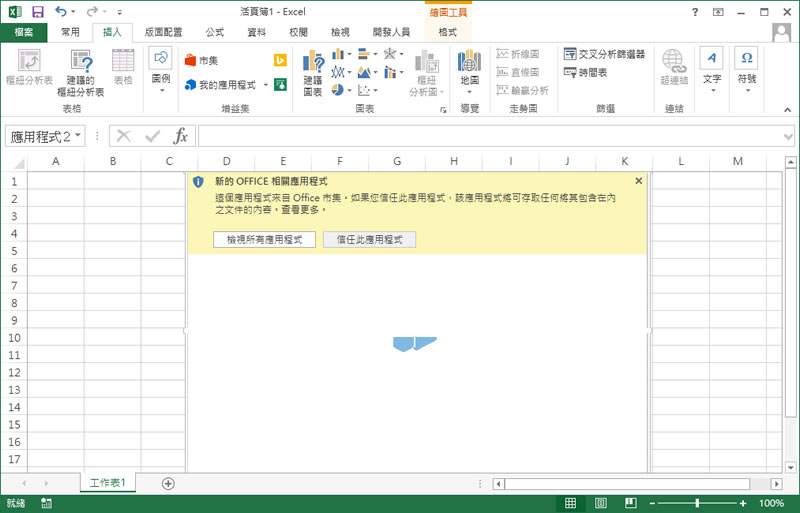
Task: Open the chart dialog launcher
Action: pyautogui.click(x=443, y=110)
